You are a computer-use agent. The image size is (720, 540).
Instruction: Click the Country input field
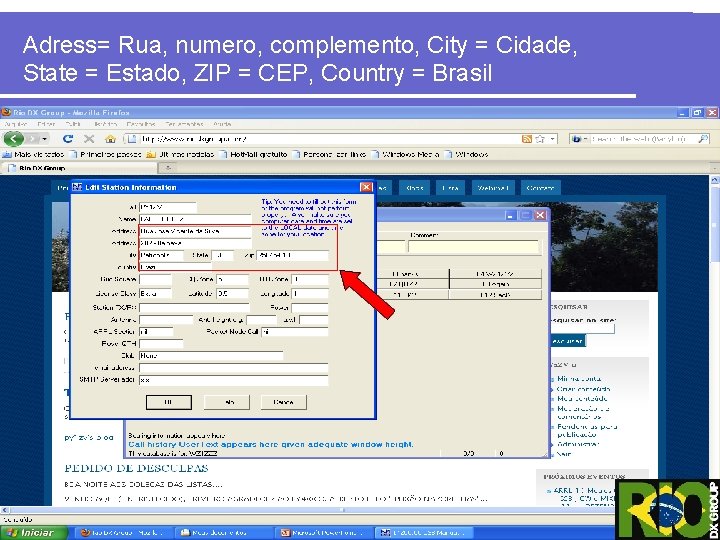pyautogui.click(x=175, y=267)
